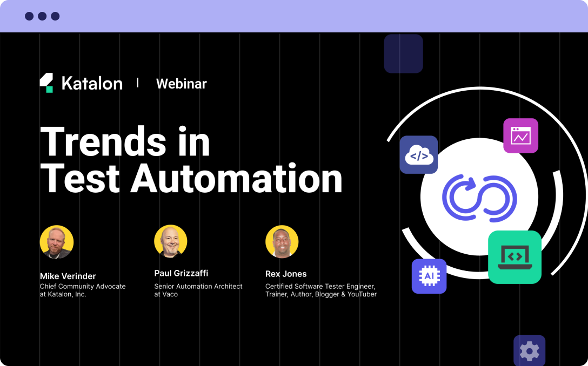
Task: Click 'Senior Automation Architect' subtitle
Action: click(x=198, y=286)
